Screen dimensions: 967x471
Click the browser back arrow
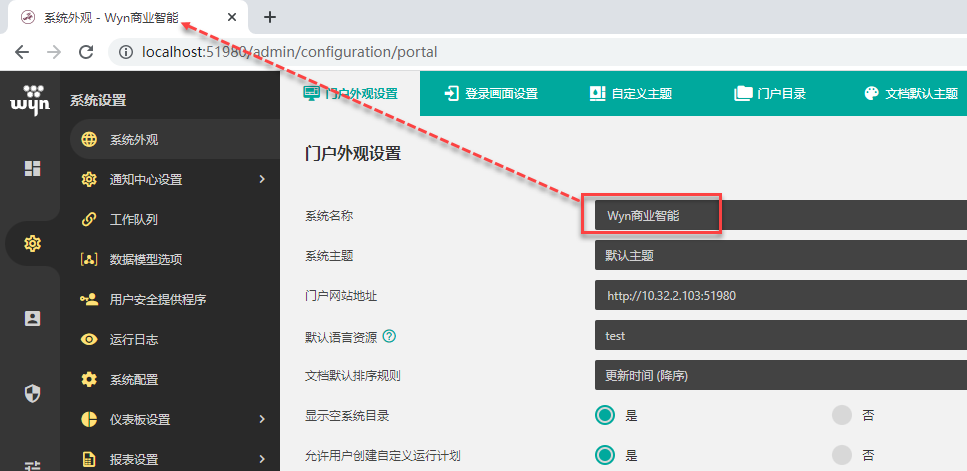point(22,52)
